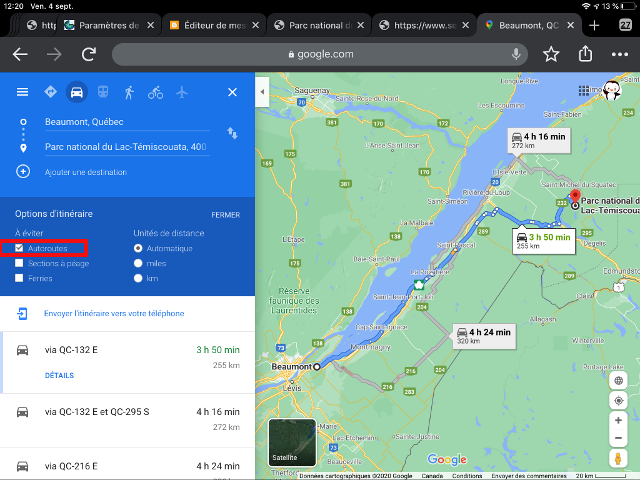Viewport: 640px width, 480px height.
Task: Show my current location on map
Action: click(x=618, y=400)
